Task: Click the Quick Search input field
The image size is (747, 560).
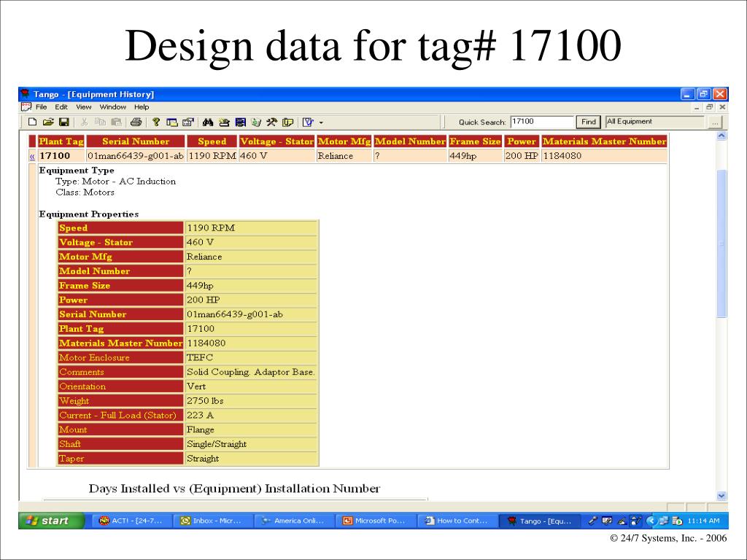Action: point(542,122)
